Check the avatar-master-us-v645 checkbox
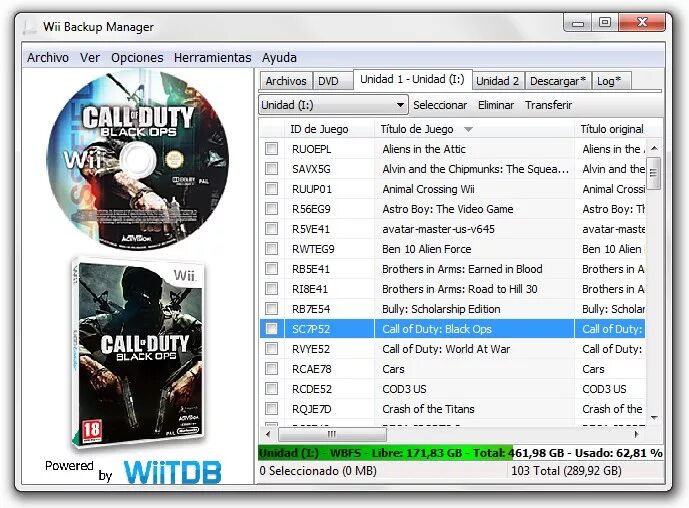 272,229
